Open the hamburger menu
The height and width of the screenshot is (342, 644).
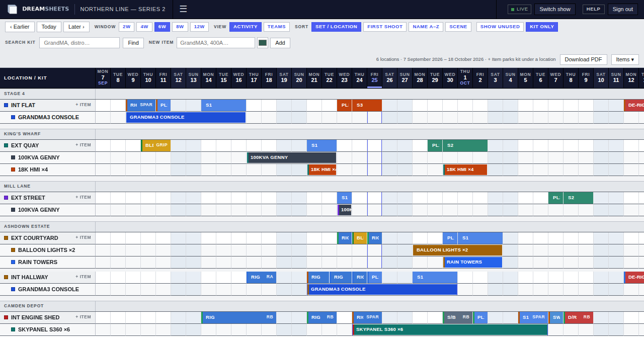coord(183,9)
